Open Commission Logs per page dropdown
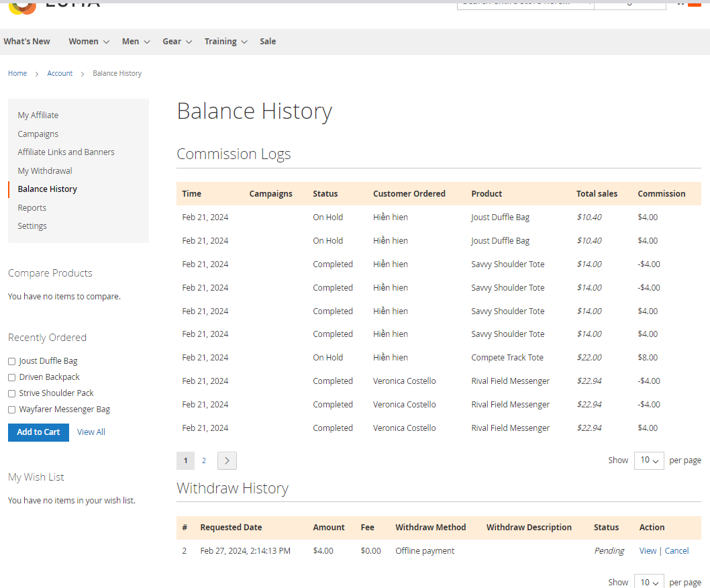The width and height of the screenshot is (710, 588). (649, 460)
